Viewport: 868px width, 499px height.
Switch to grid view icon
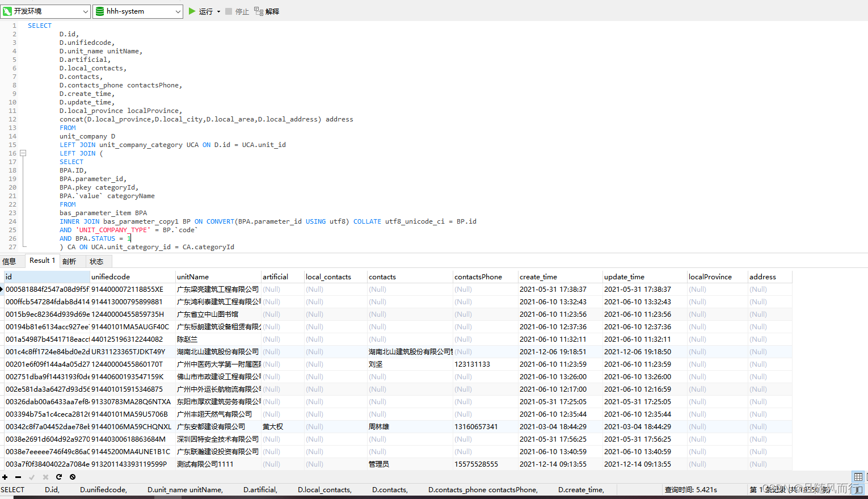(x=858, y=477)
